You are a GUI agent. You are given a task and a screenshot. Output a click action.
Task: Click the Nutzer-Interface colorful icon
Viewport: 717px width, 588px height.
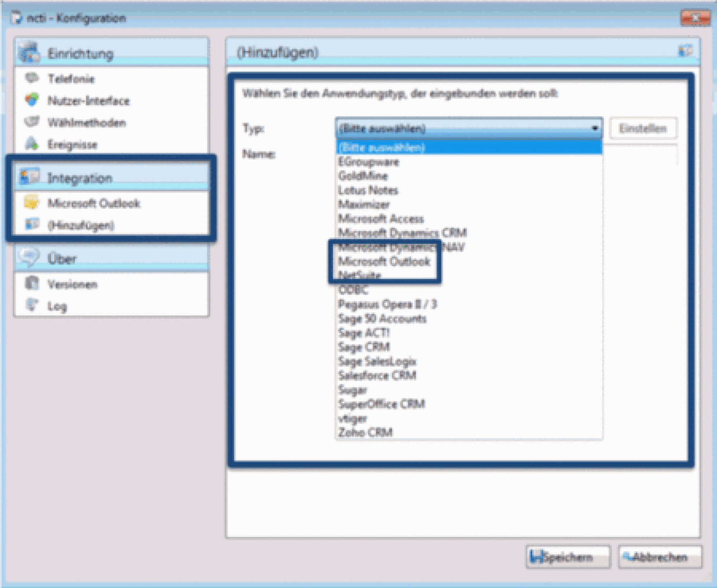(x=32, y=100)
